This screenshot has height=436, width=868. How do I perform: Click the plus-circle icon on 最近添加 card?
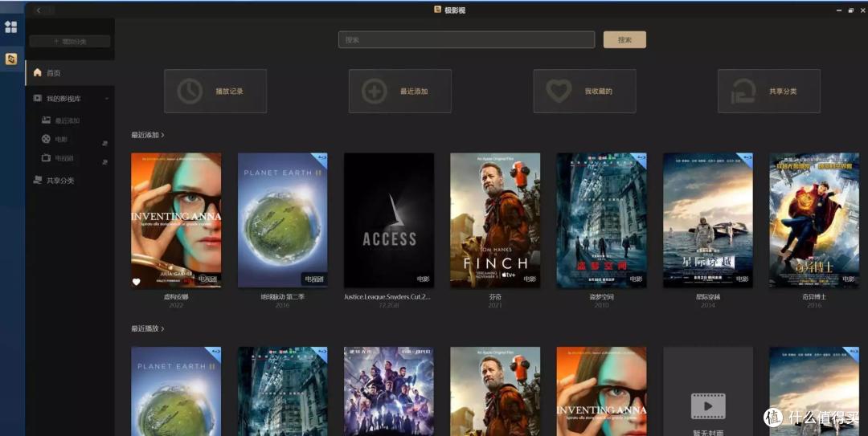[x=375, y=92]
